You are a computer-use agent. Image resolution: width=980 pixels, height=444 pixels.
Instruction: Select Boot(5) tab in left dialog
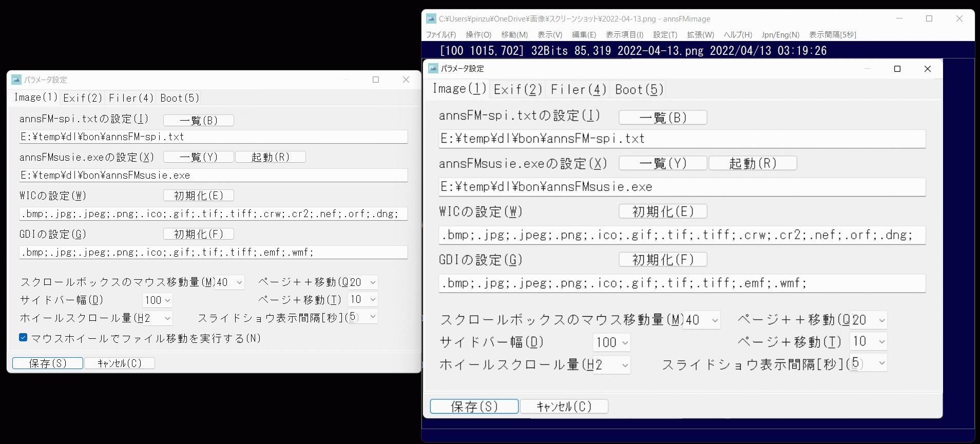[179, 98]
